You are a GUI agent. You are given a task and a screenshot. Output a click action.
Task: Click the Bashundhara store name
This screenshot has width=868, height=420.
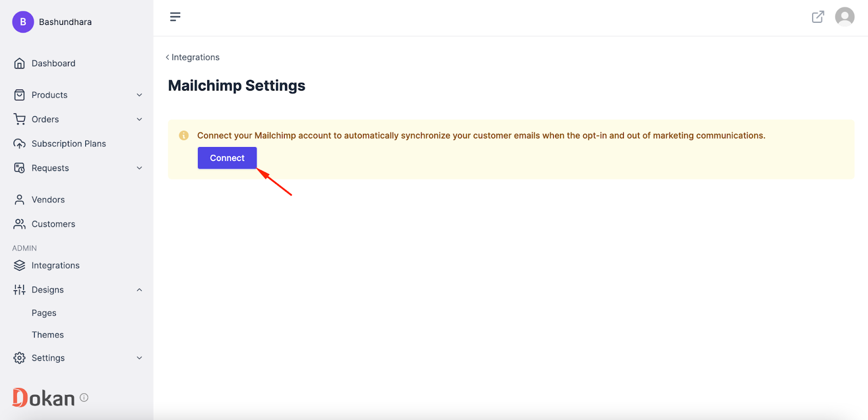point(65,22)
